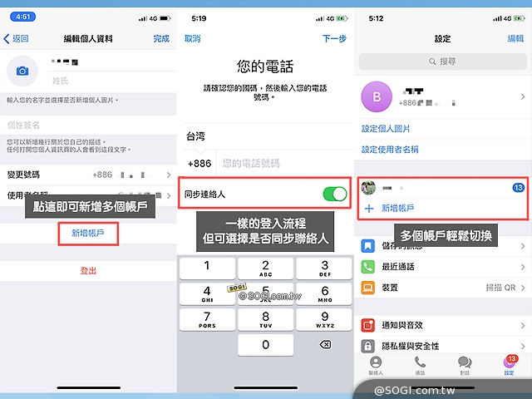Open the purple B profile avatar
The width and height of the screenshot is (532, 399).
tap(377, 96)
